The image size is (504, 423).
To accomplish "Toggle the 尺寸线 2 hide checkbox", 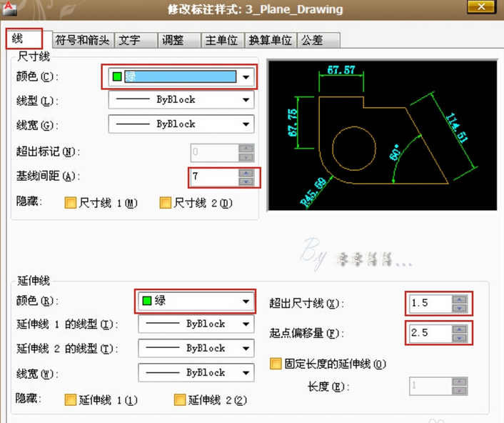I will click(166, 202).
